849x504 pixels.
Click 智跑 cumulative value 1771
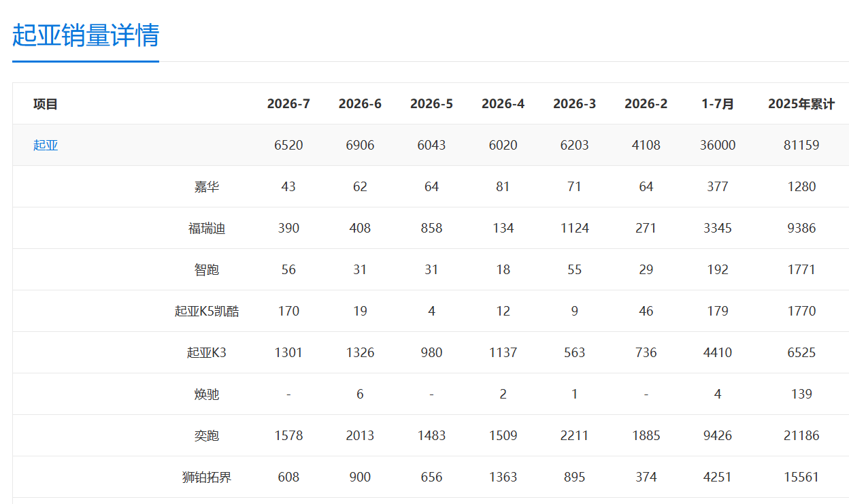801,269
